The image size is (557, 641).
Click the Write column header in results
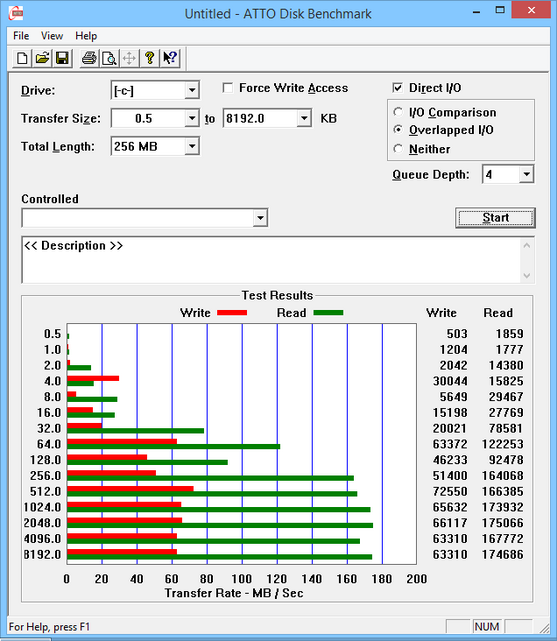point(441,313)
